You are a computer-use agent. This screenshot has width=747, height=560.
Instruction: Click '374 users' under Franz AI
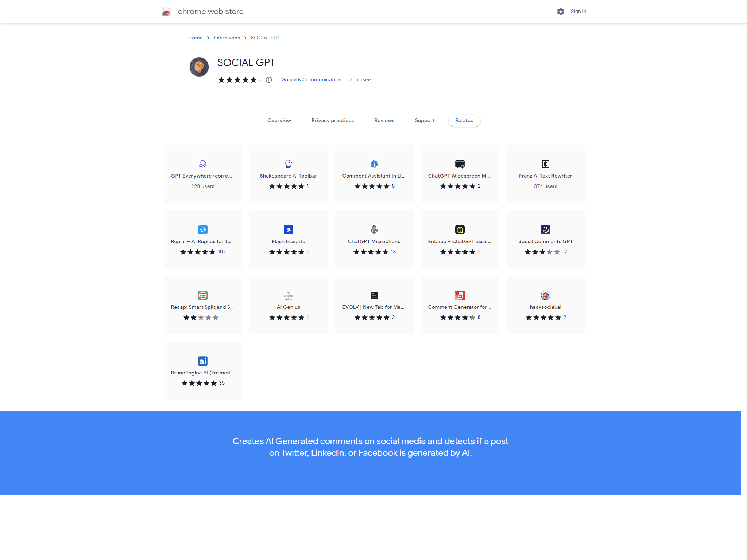(x=546, y=187)
